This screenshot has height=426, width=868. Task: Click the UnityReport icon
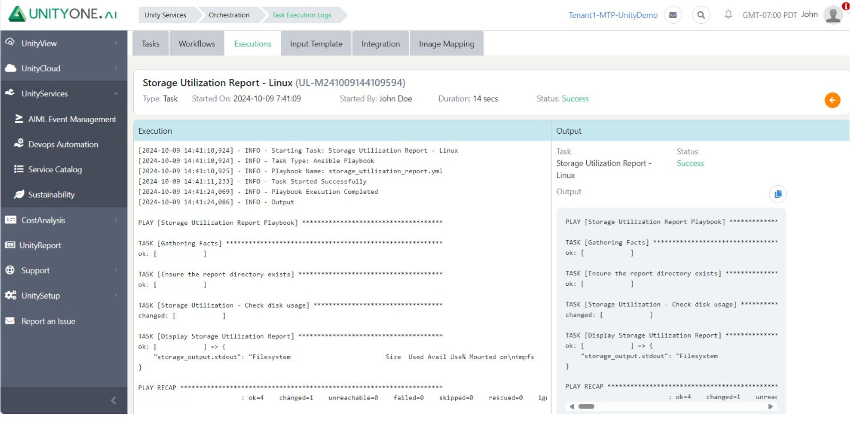click(x=10, y=245)
